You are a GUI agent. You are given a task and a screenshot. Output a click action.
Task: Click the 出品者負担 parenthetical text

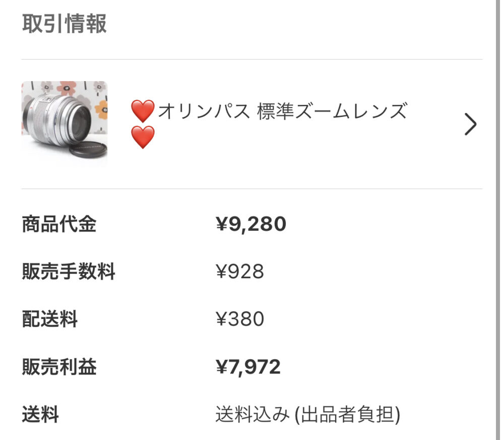tap(348, 415)
